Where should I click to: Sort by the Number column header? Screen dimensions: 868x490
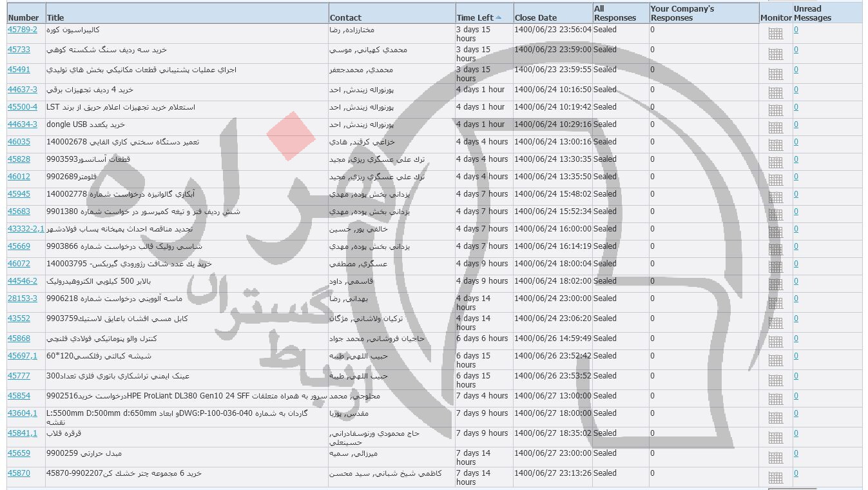pyautogui.click(x=23, y=17)
